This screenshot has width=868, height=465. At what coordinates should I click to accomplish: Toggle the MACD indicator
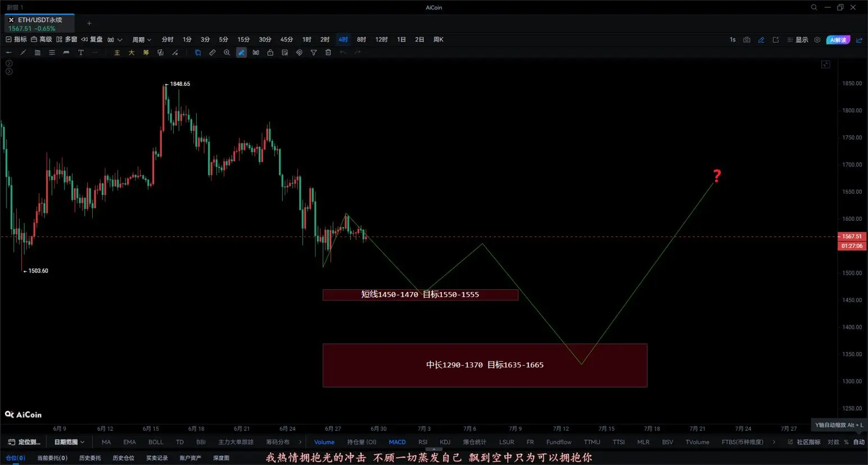tap(397, 443)
